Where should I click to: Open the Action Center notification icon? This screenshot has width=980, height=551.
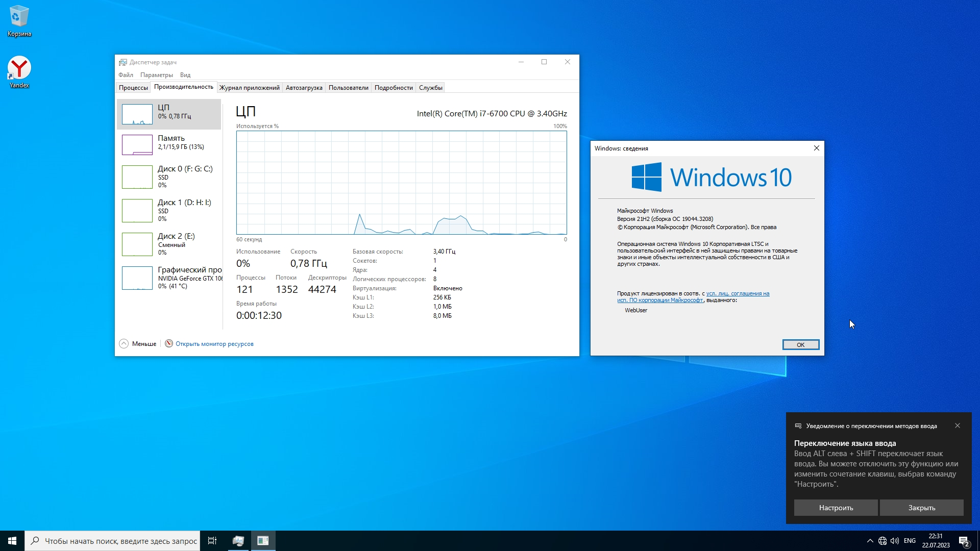pos(964,541)
